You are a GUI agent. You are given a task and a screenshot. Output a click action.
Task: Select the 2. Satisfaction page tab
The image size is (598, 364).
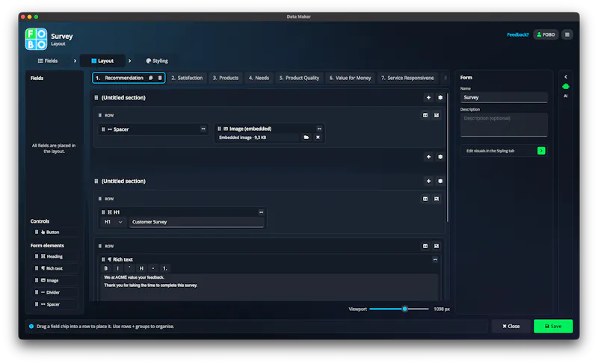[187, 78]
